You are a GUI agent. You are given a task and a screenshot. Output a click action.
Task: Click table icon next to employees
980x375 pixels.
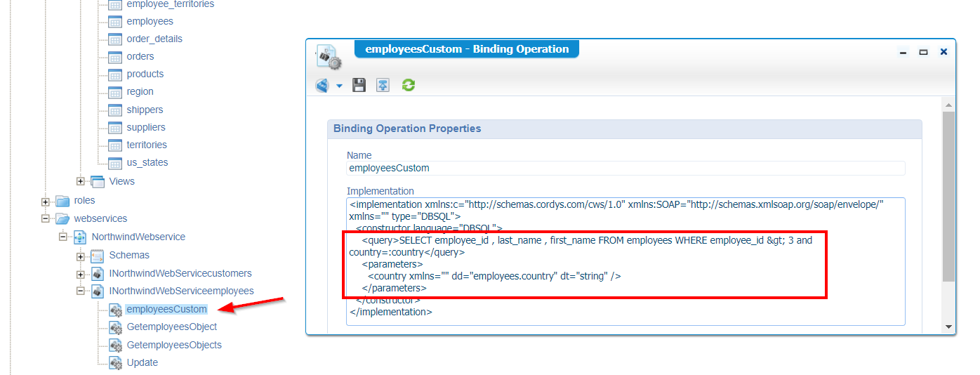115,22
